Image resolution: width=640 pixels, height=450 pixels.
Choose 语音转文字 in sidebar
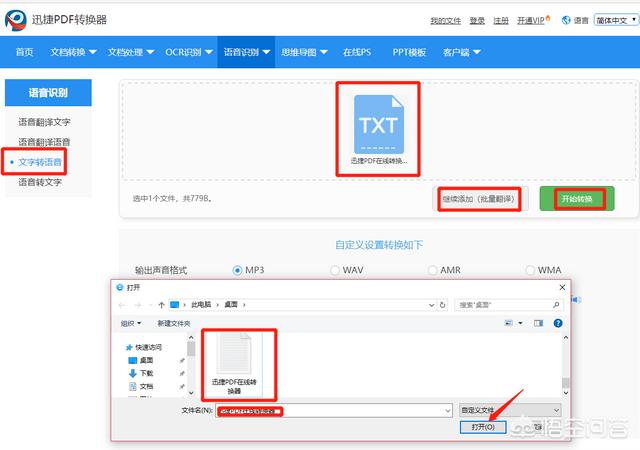tap(40, 182)
